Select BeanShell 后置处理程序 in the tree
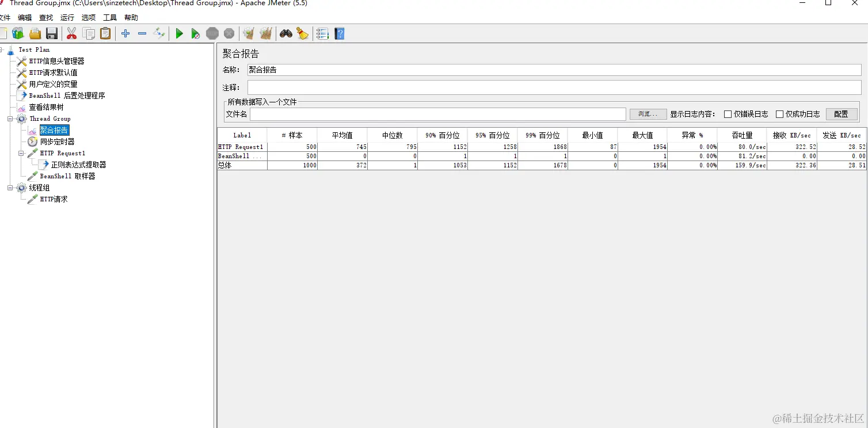 [67, 95]
